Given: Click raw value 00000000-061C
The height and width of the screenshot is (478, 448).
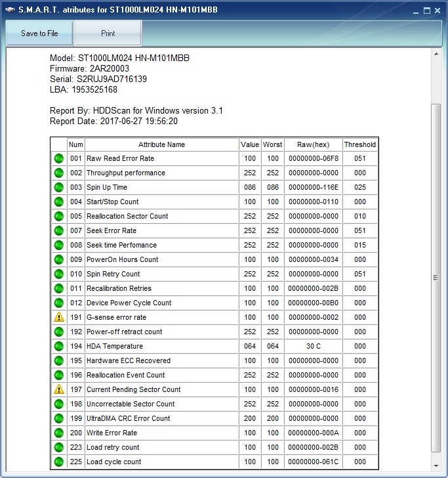Looking at the screenshot, I should coord(314,462).
